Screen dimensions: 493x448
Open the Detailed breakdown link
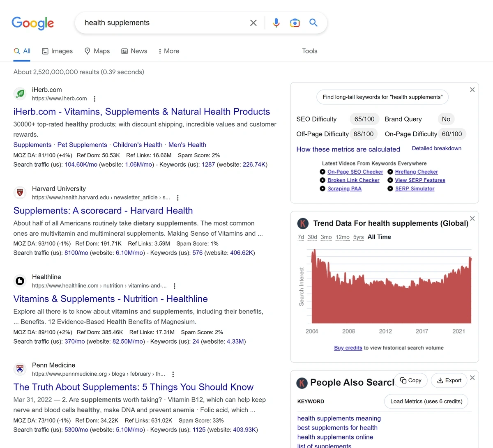pyautogui.click(x=437, y=148)
